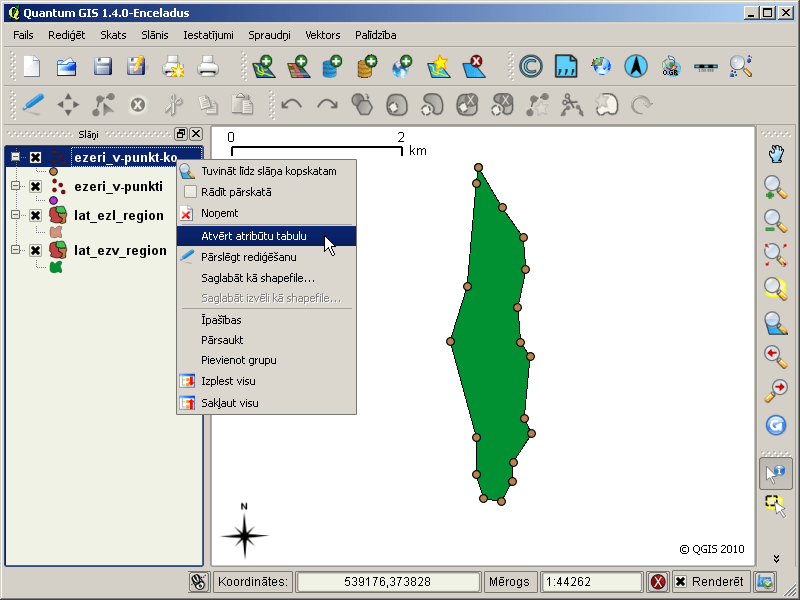The height and width of the screenshot is (600, 800).
Task: Toggle visibility of ezeri_v-punkt-ko layer
Action: tap(35, 157)
